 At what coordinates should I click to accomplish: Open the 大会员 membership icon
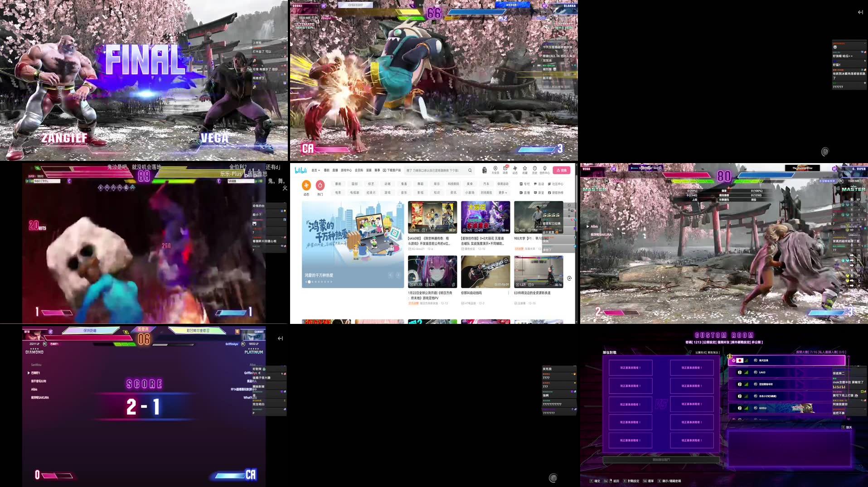click(495, 168)
